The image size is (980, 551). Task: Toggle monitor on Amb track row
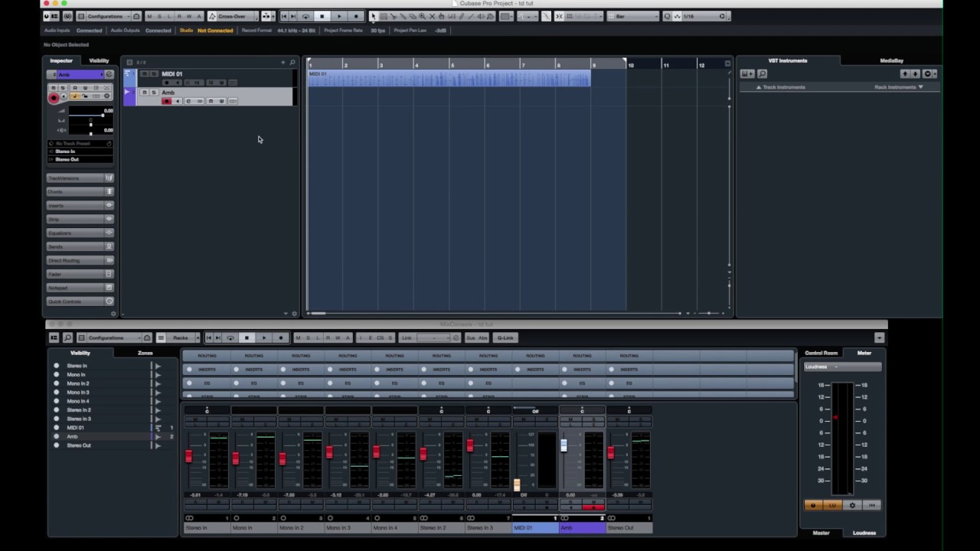(x=177, y=101)
